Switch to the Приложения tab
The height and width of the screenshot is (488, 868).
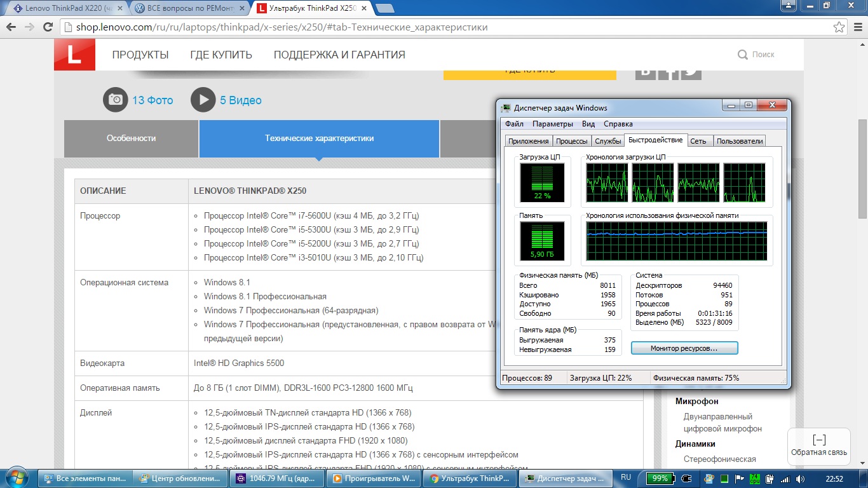[528, 141]
